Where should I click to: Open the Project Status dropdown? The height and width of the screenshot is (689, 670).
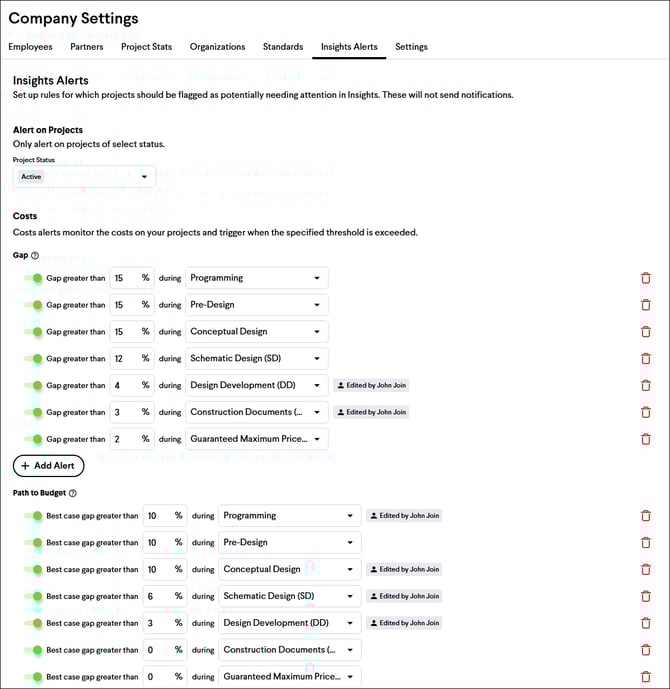click(x=85, y=177)
